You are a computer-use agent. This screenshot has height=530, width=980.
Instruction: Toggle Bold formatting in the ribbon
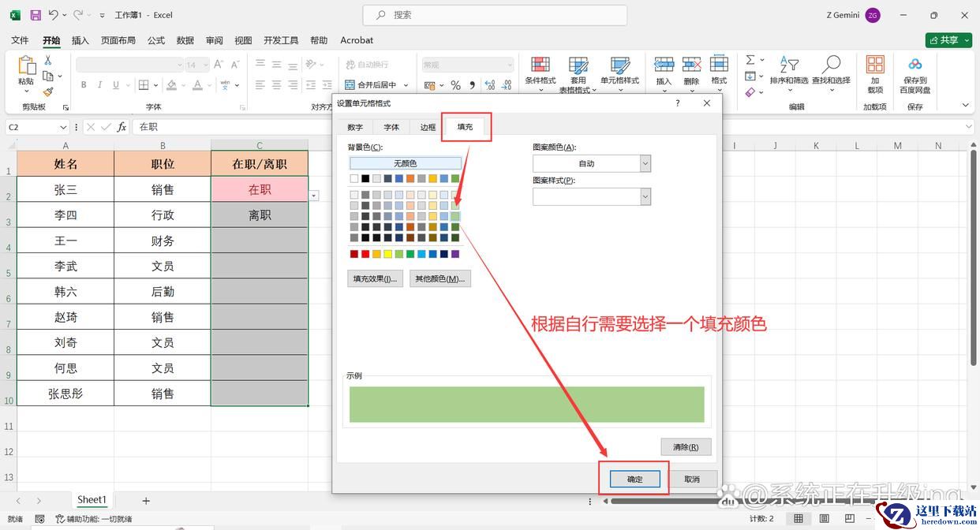[x=84, y=85]
